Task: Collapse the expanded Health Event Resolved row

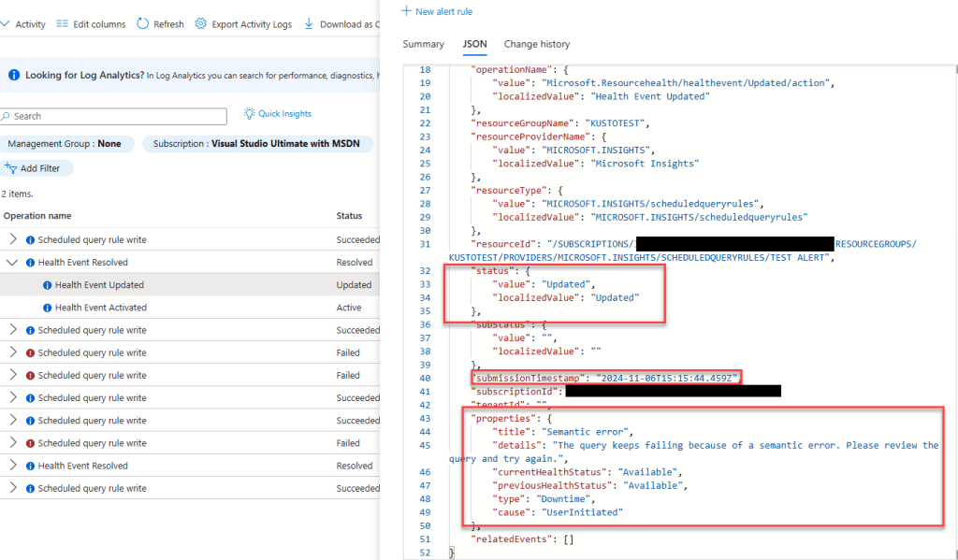Action: pyautogui.click(x=12, y=263)
